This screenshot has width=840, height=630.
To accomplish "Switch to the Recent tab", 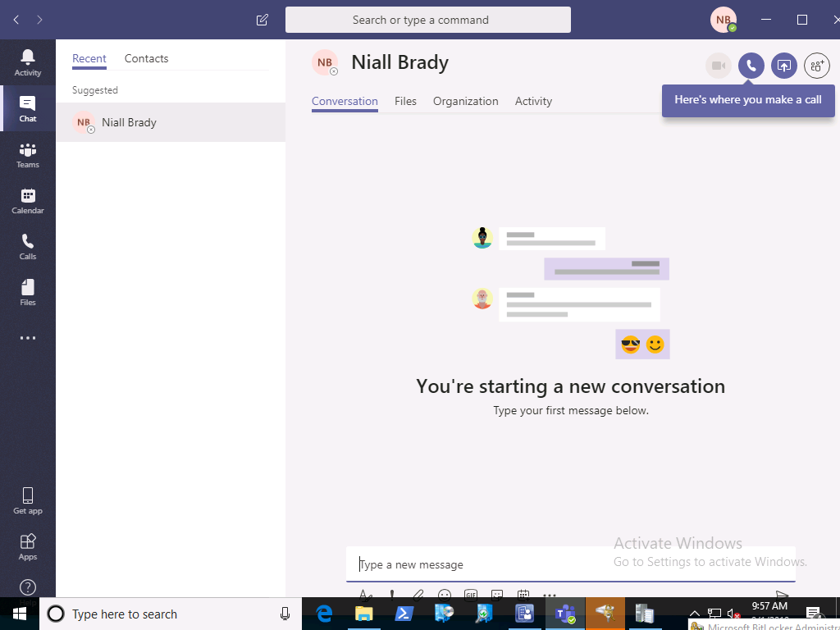I will coord(89,58).
